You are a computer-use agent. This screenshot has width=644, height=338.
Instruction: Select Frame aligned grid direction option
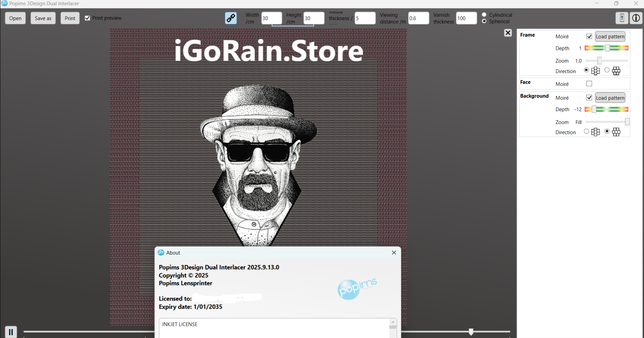(x=586, y=70)
